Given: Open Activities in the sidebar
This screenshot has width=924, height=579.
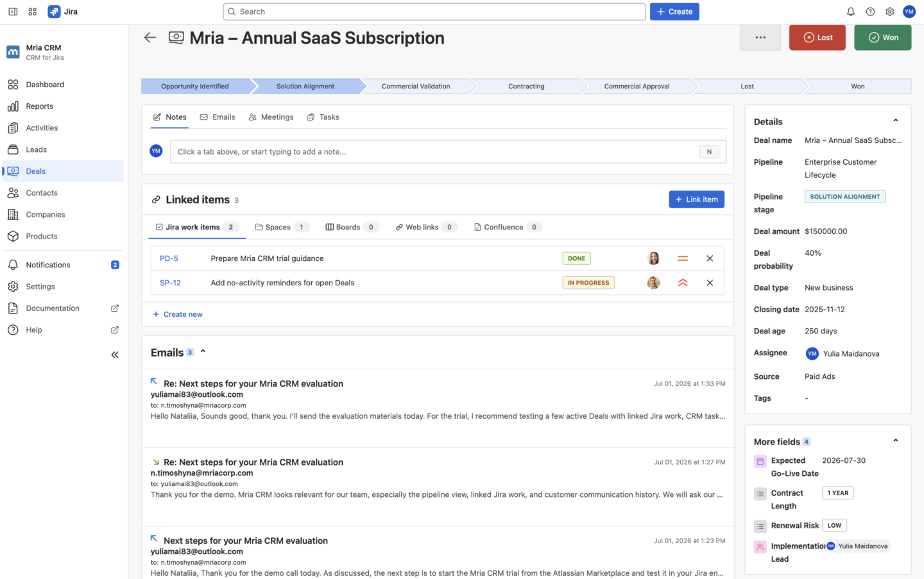Looking at the screenshot, I should point(62,128).
